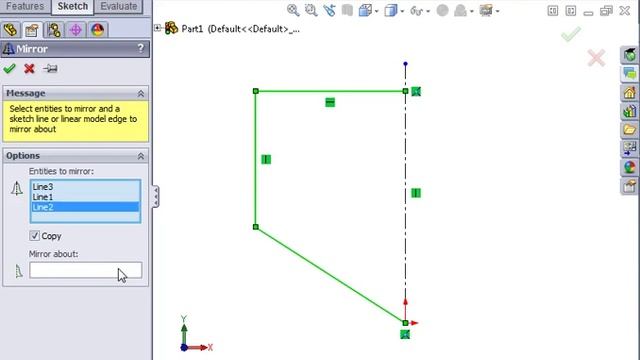Click the Display Style cube icon
Viewport: 640px width, 360px height.
coord(391,10)
